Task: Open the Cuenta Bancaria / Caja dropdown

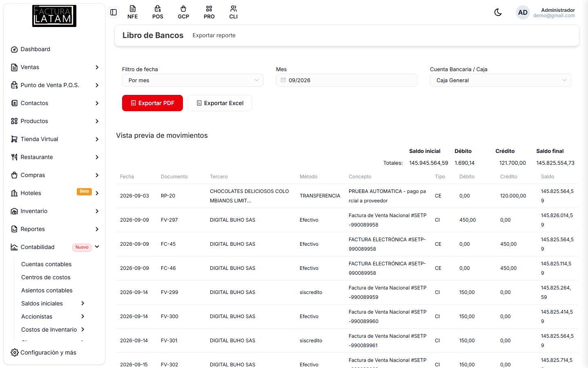Action: (501, 80)
